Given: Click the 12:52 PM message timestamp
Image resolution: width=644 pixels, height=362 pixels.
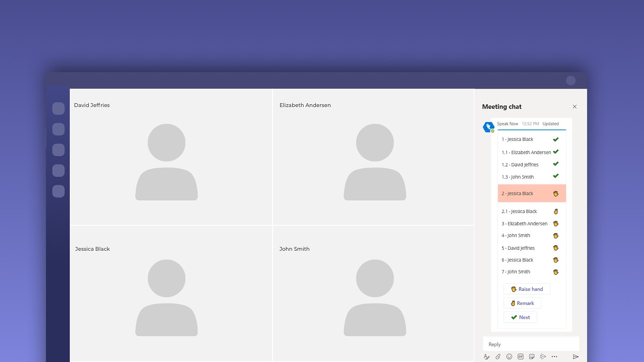Looking at the screenshot, I should pos(530,124).
